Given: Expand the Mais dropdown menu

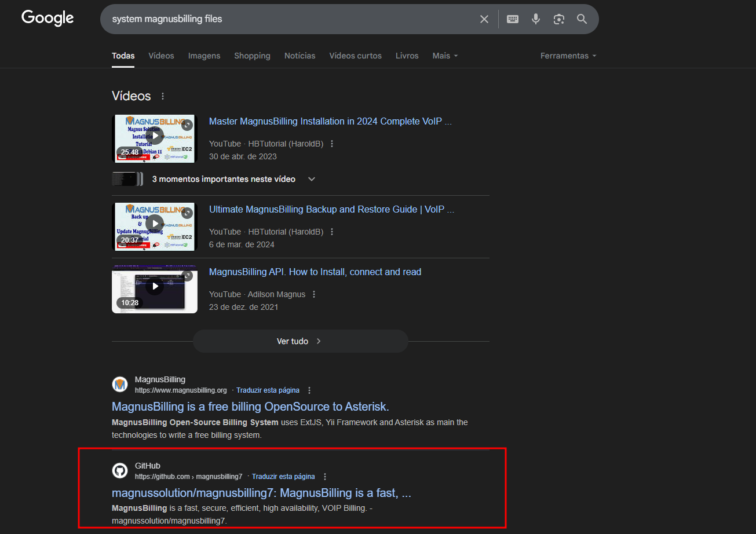Looking at the screenshot, I should (445, 56).
